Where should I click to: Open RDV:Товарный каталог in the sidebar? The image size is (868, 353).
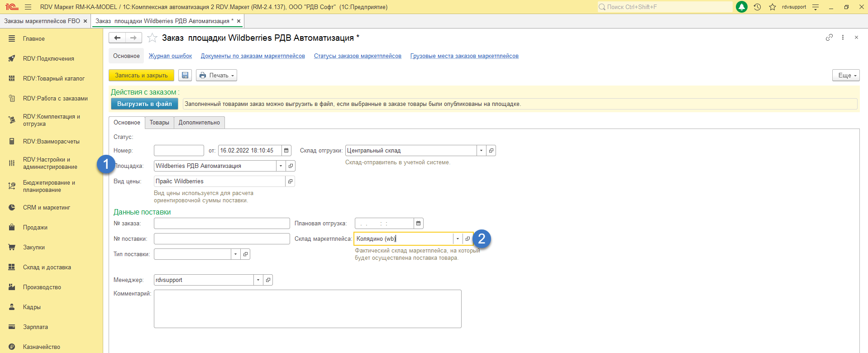pos(53,79)
